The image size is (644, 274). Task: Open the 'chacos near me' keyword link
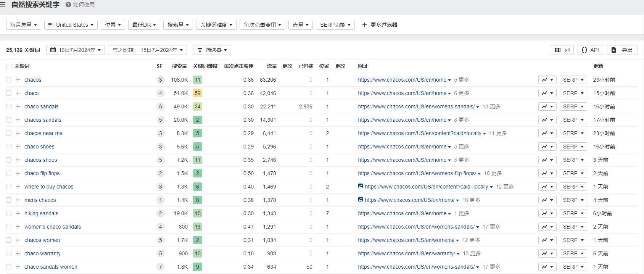(43, 133)
